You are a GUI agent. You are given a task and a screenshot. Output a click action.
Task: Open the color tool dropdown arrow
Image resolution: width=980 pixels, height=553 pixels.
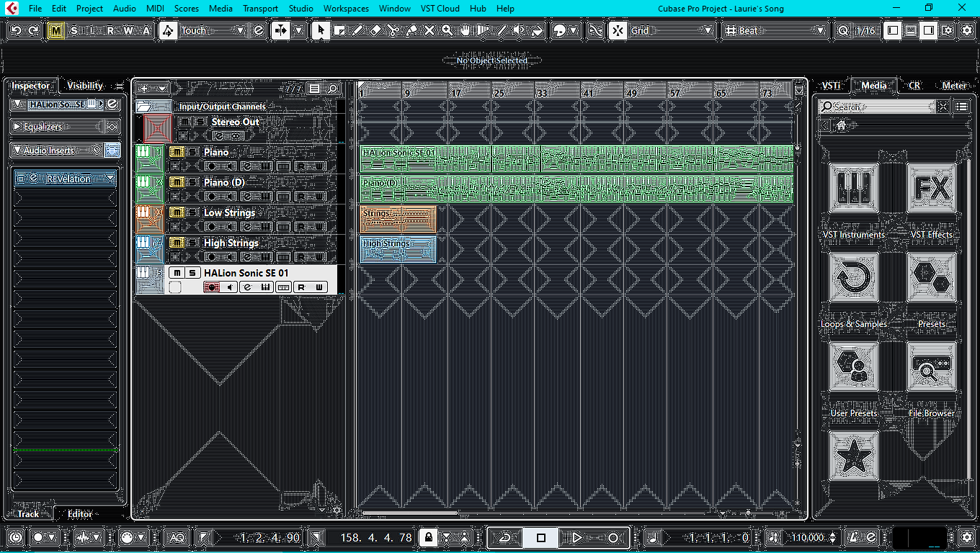click(x=574, y=30)
